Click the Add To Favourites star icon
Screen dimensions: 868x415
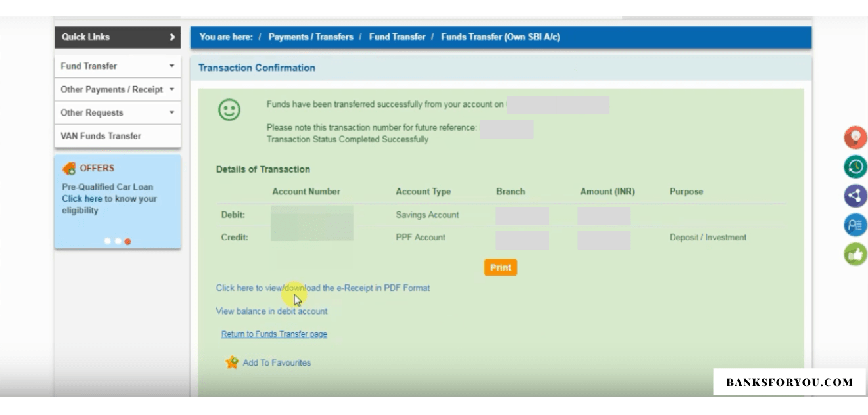pos(231,362)
